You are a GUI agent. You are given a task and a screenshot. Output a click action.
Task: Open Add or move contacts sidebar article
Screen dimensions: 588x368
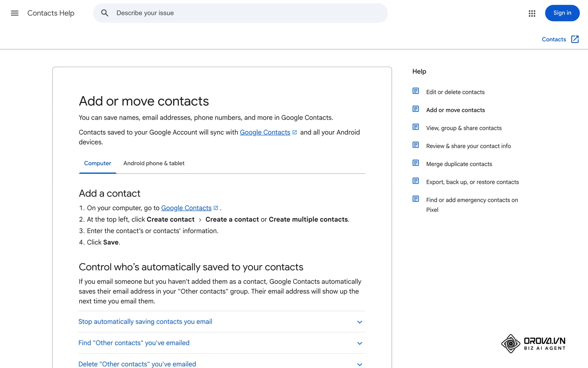[455, 110]
